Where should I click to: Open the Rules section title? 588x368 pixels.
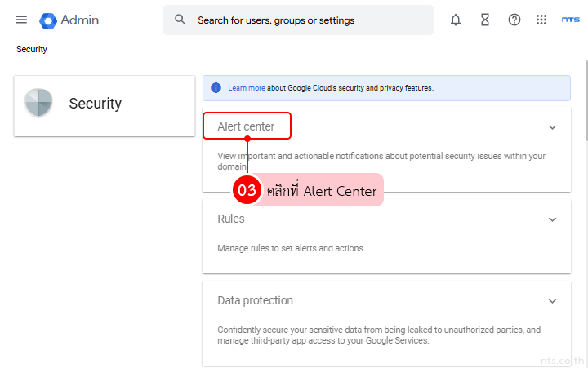[x=231, y=219]
